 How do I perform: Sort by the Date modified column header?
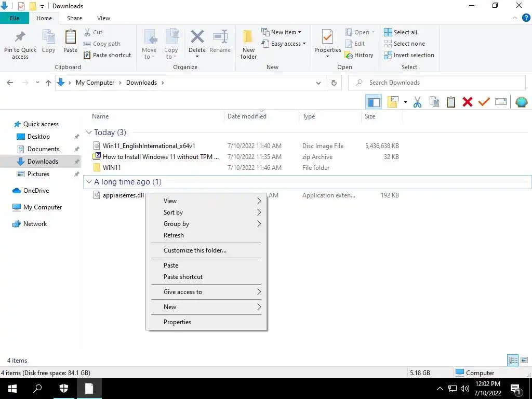point(261,116)
